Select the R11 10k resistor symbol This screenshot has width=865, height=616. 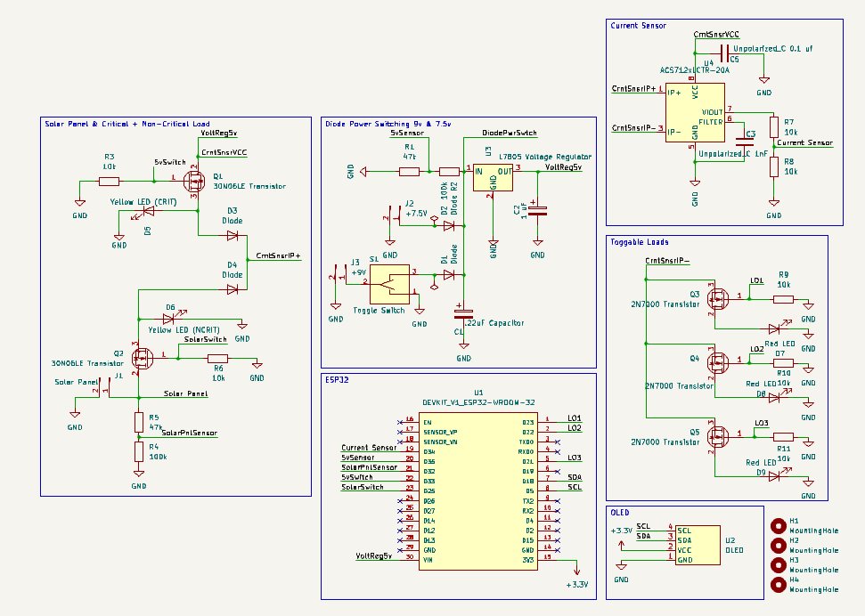(x=783, y=437)
